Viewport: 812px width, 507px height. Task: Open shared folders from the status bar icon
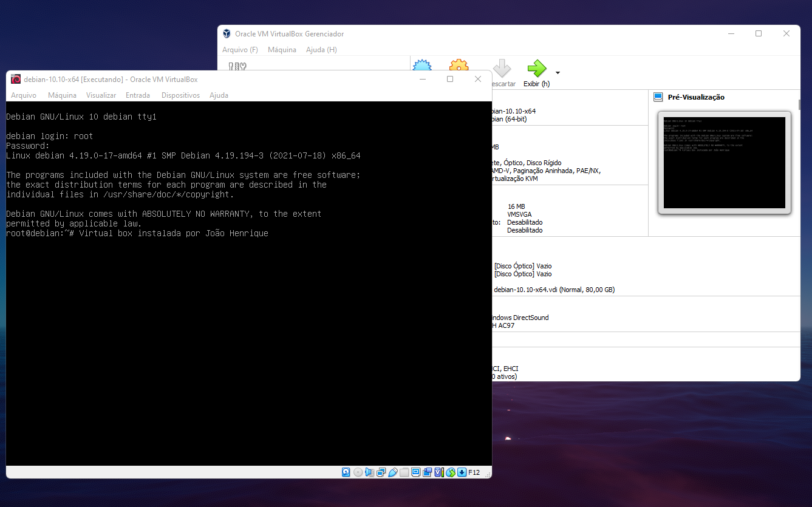pyautogui.click(x=403, y=472)
